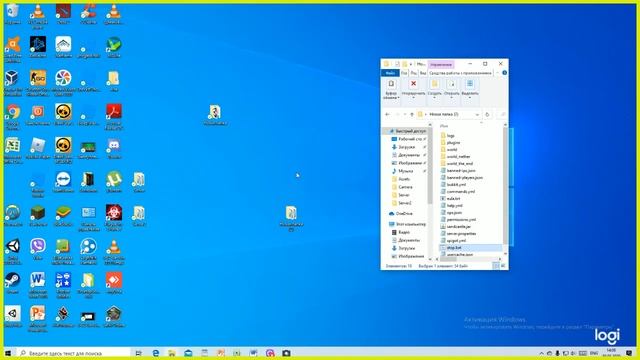Open the recent locations dropdown arrow
The height and width of the screenshot is (360, 640).
404,115
